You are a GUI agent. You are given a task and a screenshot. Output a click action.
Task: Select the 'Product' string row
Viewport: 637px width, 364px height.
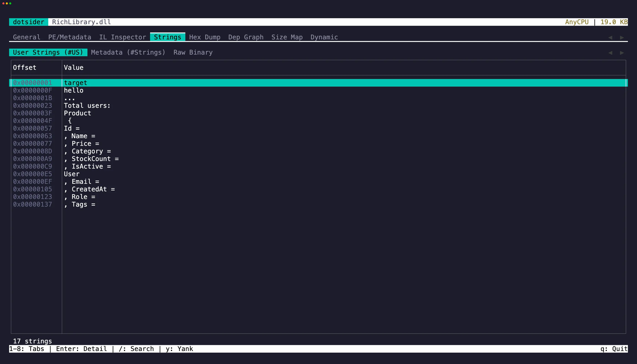(318, 113)
